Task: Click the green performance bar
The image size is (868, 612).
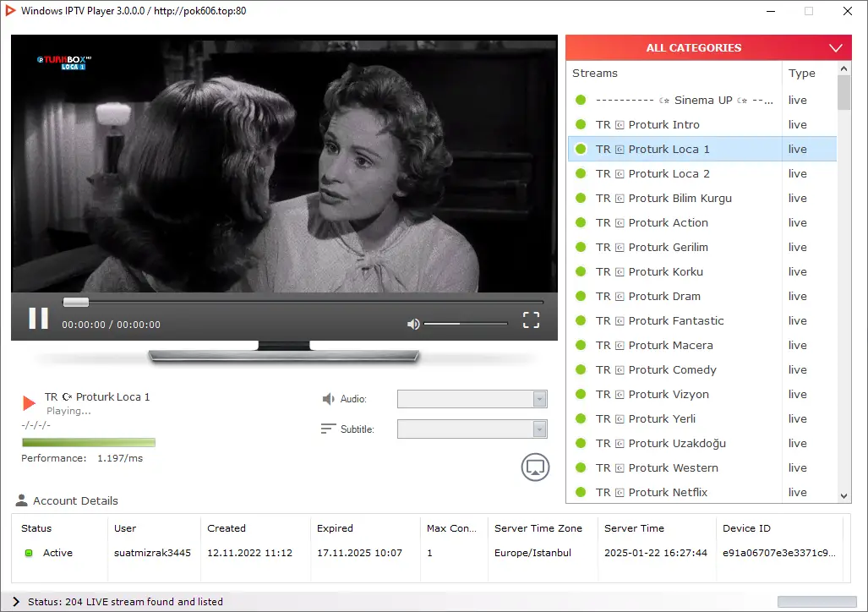Action: point(89,442)
